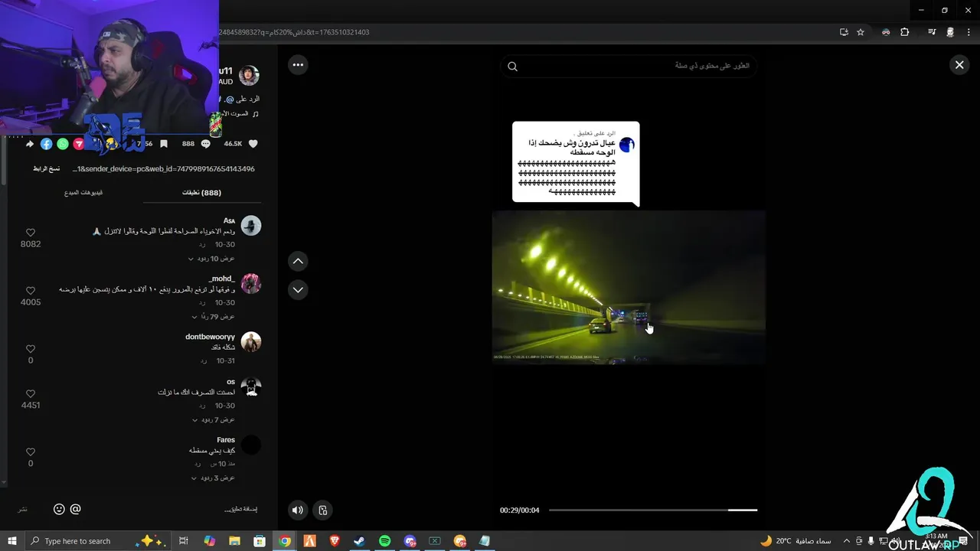Click the search magnifier icon
The image size is (980, 551).
[x=513, y=67]
